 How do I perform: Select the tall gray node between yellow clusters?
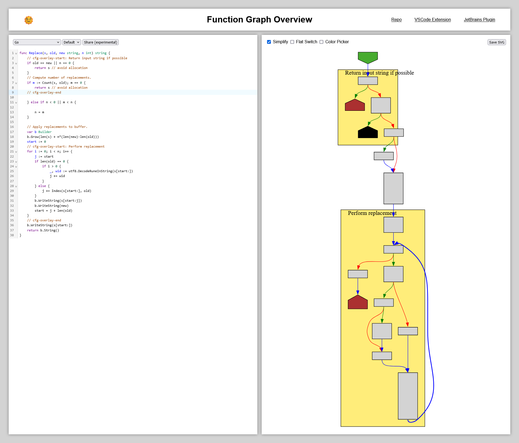coord(393,188)
